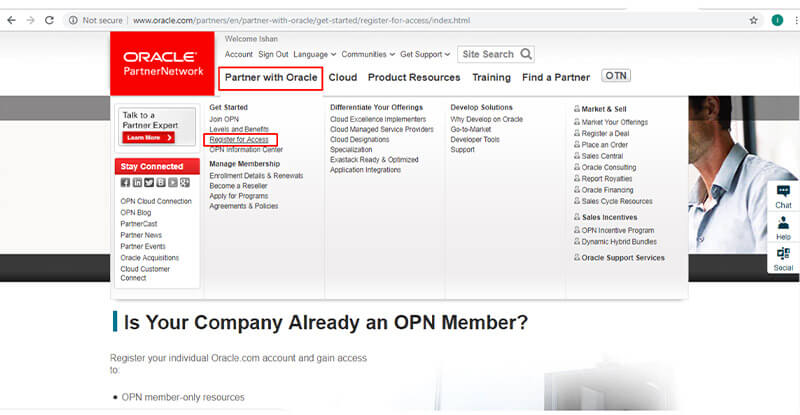Expand the Language dropdown

pos(314,55)
